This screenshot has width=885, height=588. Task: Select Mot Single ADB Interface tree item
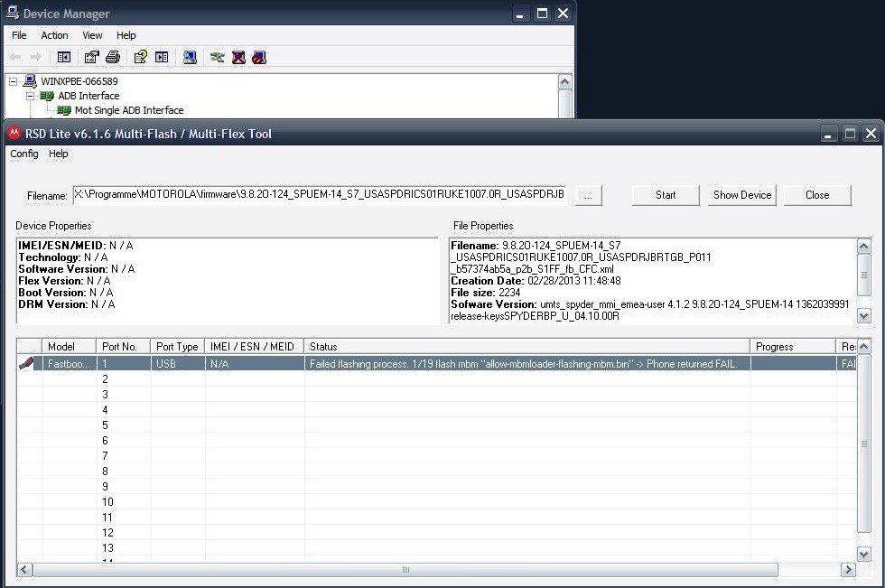pyautogui.click(x=129, y=110)
